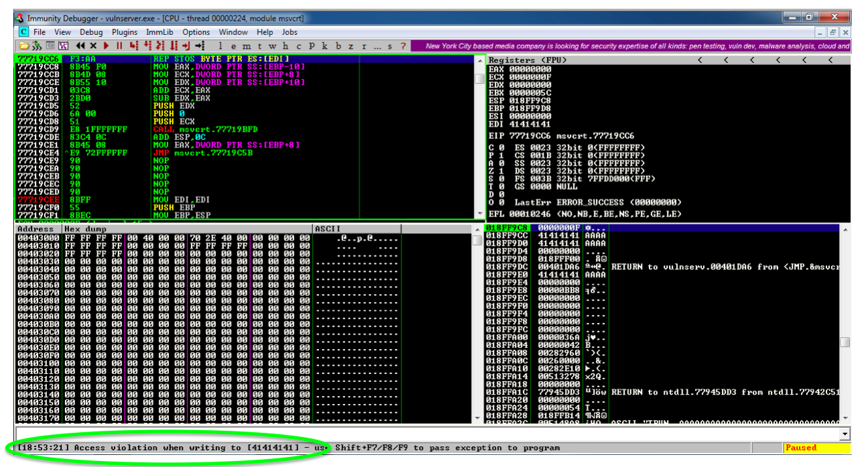Click the Open file folder icon
Screen dimensions: 868x467
[x=24, y=46]
